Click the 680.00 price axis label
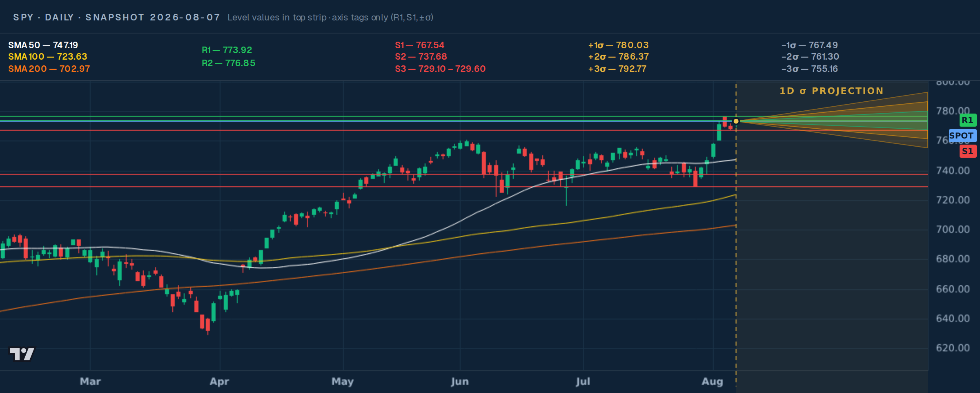 pos(953,259)
